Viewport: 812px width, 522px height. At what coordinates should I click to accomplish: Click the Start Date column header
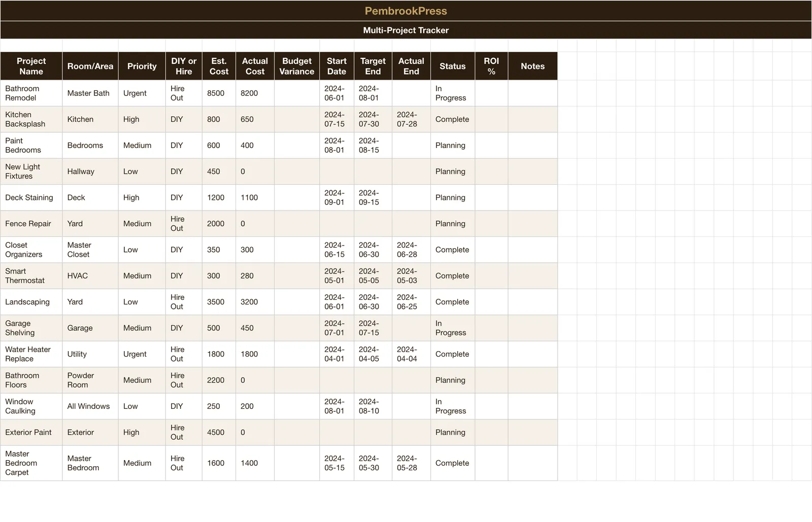point(336,66)
